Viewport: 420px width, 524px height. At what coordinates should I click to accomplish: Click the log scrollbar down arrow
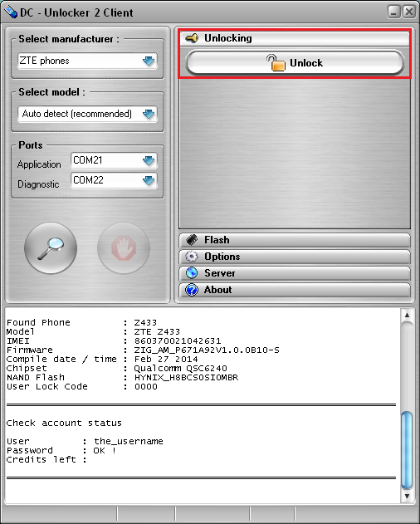[407, 496]
